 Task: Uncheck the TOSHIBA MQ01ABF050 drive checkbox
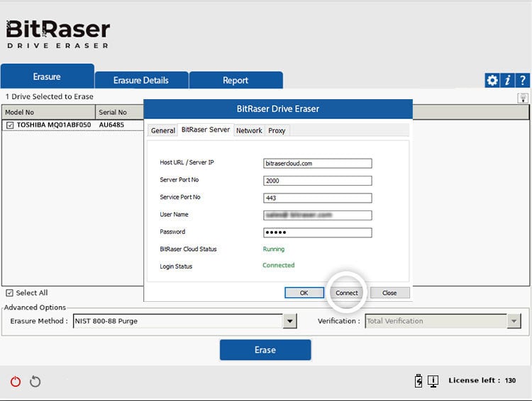[x=10, y=125]
